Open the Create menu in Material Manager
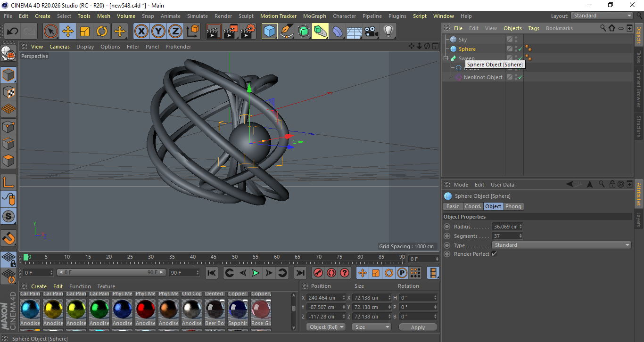 [x=39, y=286]
